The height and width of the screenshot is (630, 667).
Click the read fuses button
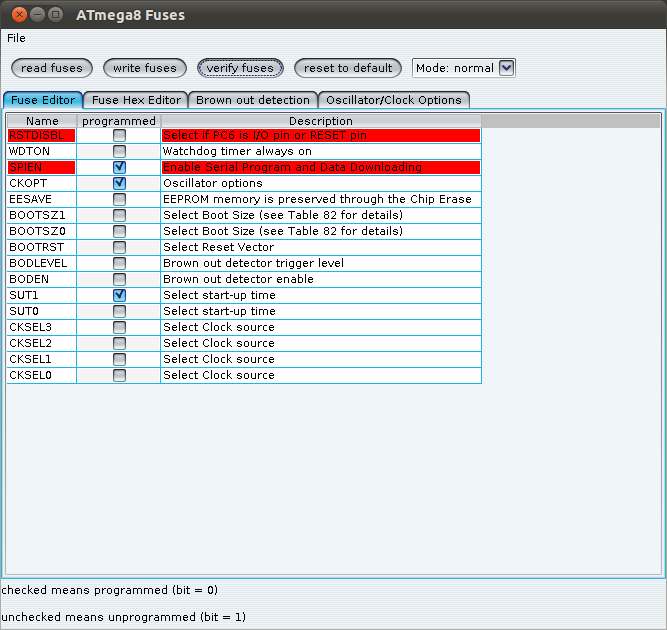point(52,68)
